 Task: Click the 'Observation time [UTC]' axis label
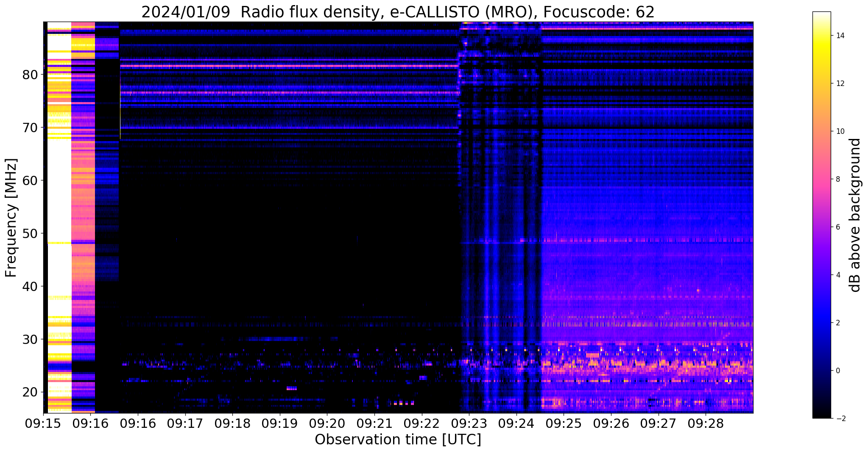[398, 440]
